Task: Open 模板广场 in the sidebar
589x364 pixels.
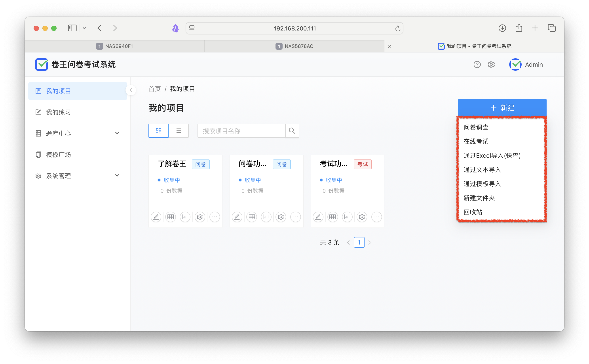Action: point(78,155)
